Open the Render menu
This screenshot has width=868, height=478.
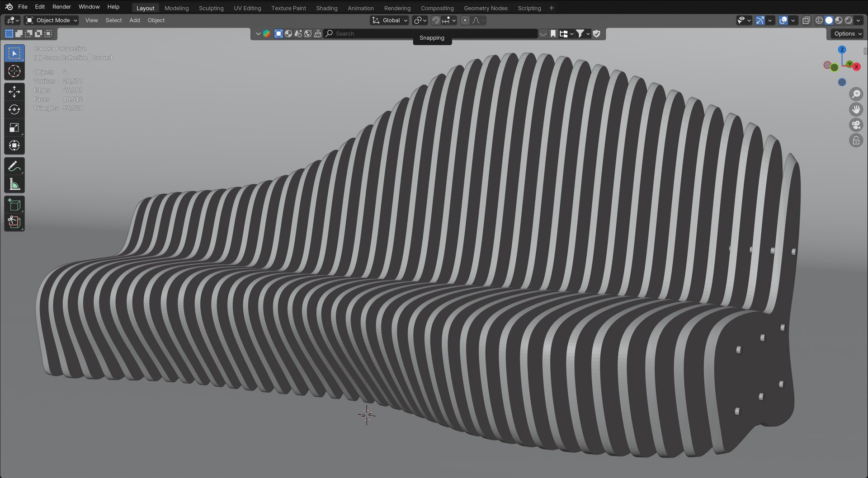click(x=61, y=7)
